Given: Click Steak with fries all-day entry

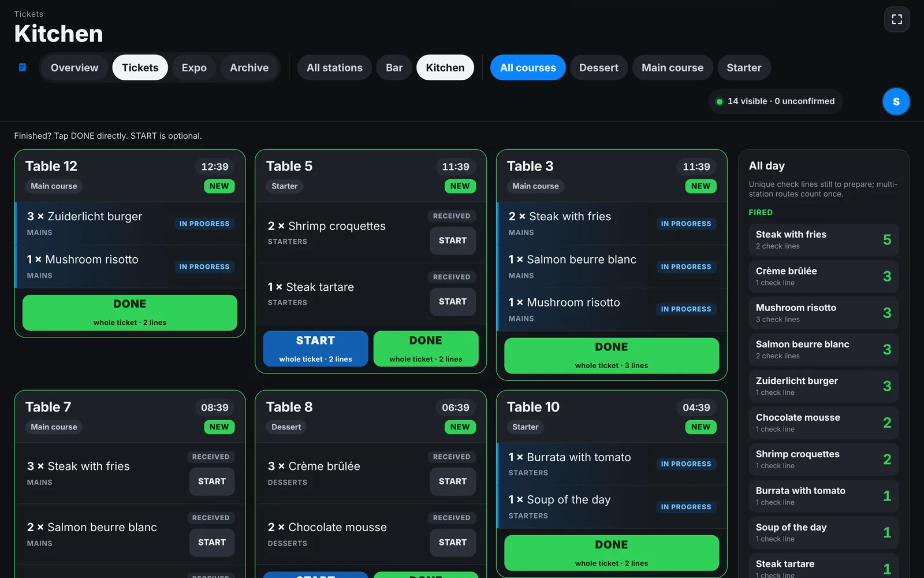Looking at the screenshot, I should 824,240.
